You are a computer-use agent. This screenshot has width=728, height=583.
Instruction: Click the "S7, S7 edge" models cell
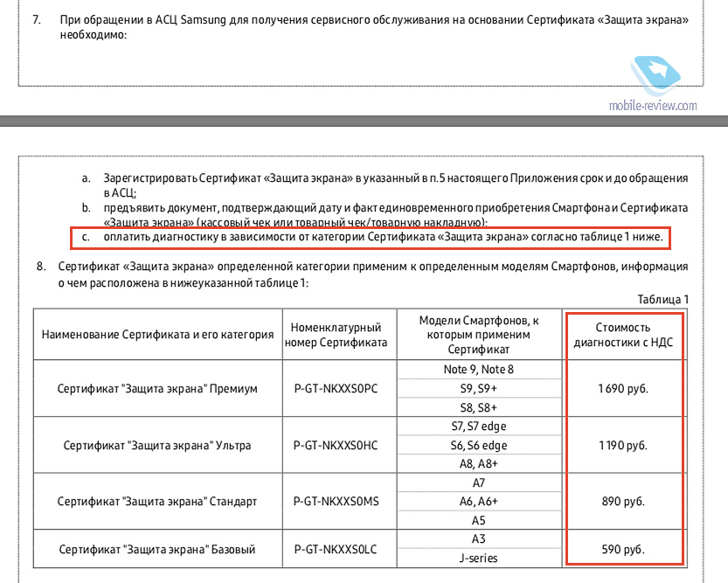tap(479, 427)
